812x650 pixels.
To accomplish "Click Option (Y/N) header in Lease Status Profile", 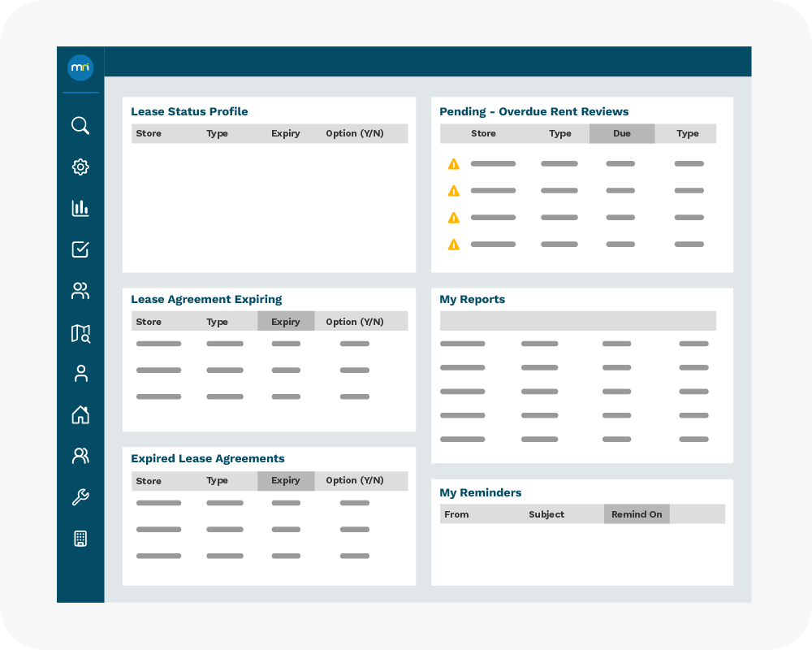I will (x=355, y=134).
